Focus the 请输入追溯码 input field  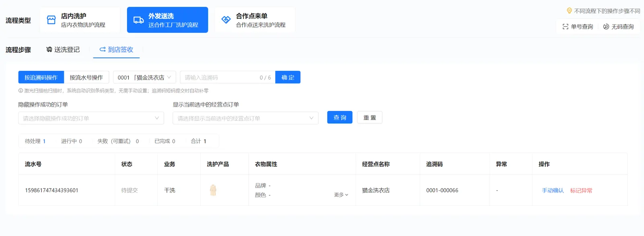[227, 77]
